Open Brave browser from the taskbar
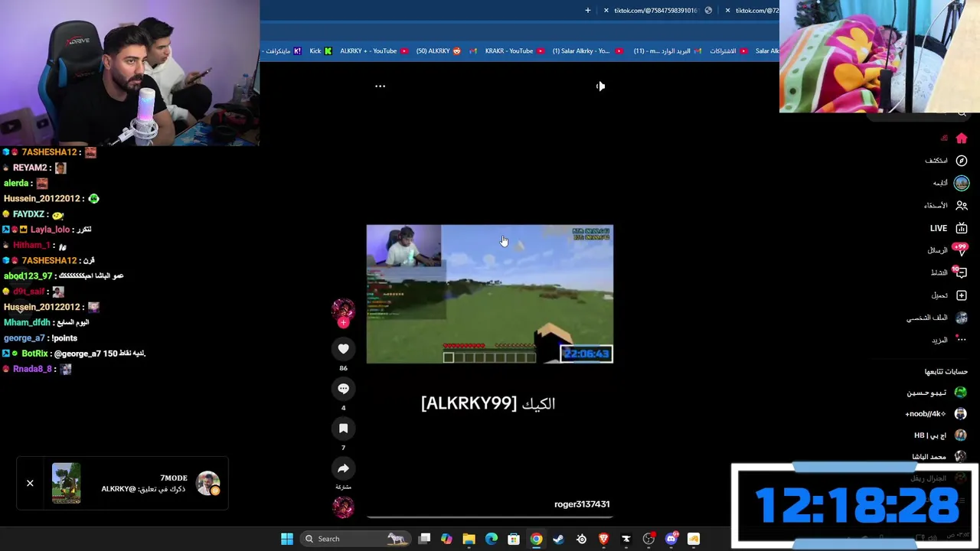The height and width of the screenshot is (551, 980). click(603, 539)
